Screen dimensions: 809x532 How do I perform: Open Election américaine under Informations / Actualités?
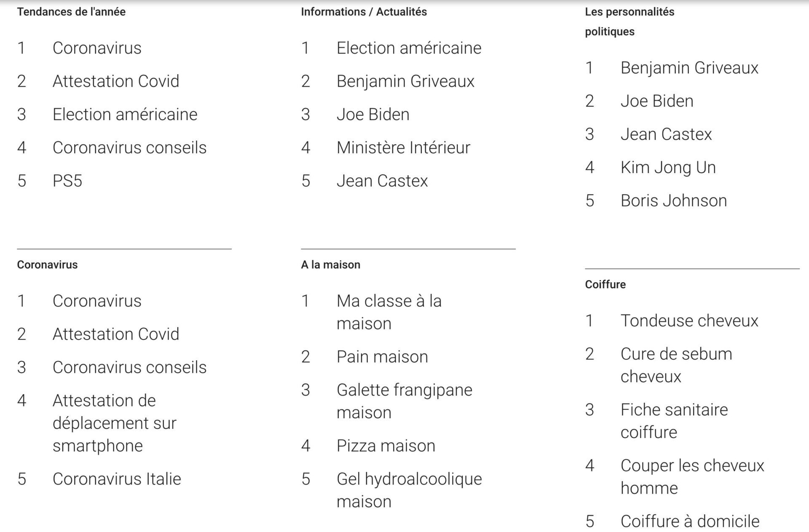[408, 48]
